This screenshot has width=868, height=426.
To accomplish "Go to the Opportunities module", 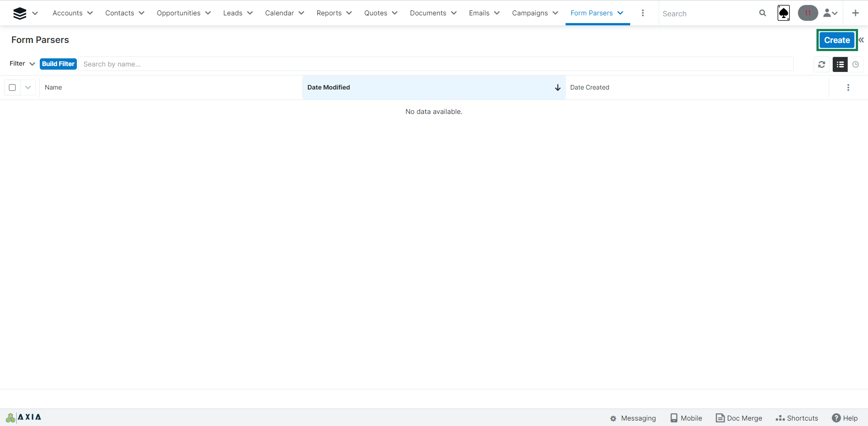I will pos(179,13).
